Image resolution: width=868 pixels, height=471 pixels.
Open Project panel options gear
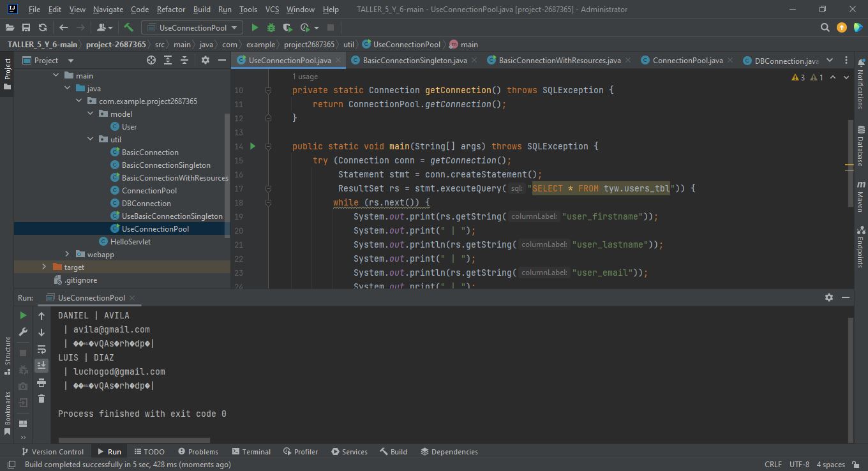pos(205,60)
